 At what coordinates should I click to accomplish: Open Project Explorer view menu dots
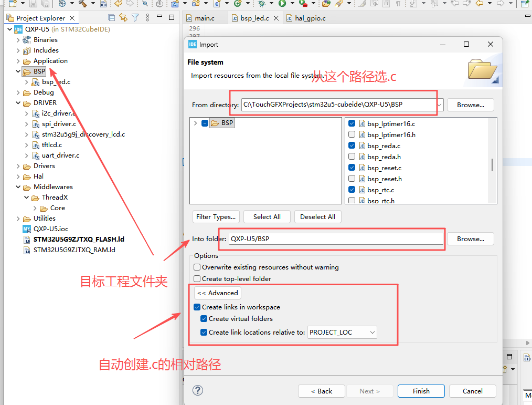pos(147,18)
